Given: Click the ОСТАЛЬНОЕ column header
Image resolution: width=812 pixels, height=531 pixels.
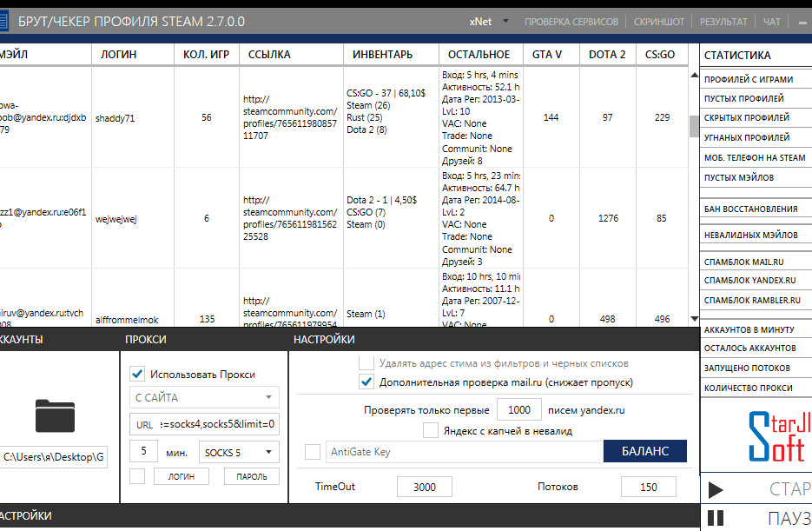Looking at the screenshot, I should pyautogui.click(x=481, y=55).
